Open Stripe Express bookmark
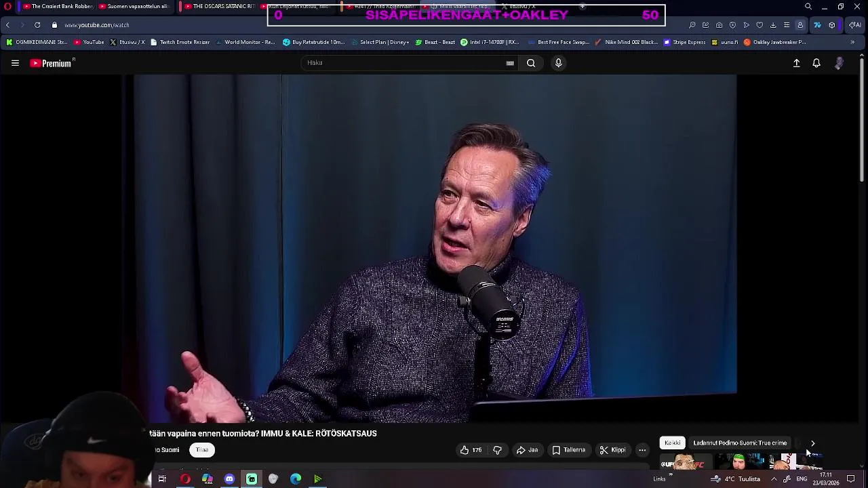 click(684, 42)
